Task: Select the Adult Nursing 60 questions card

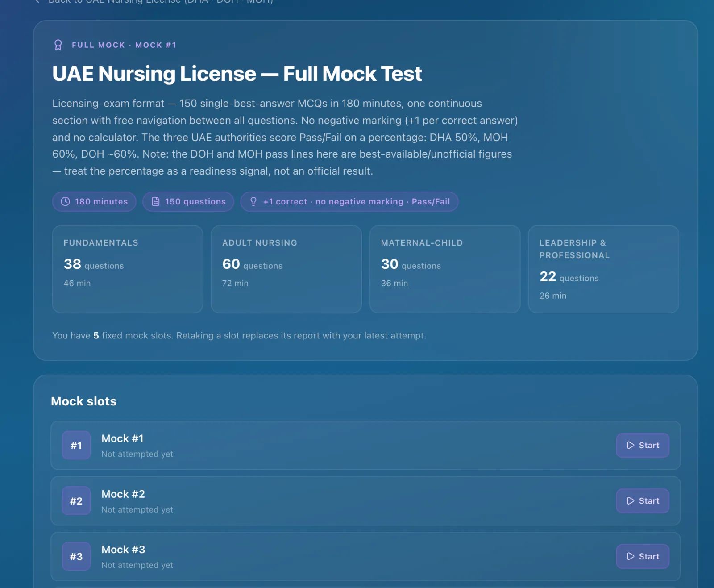Action: [286, 269]
